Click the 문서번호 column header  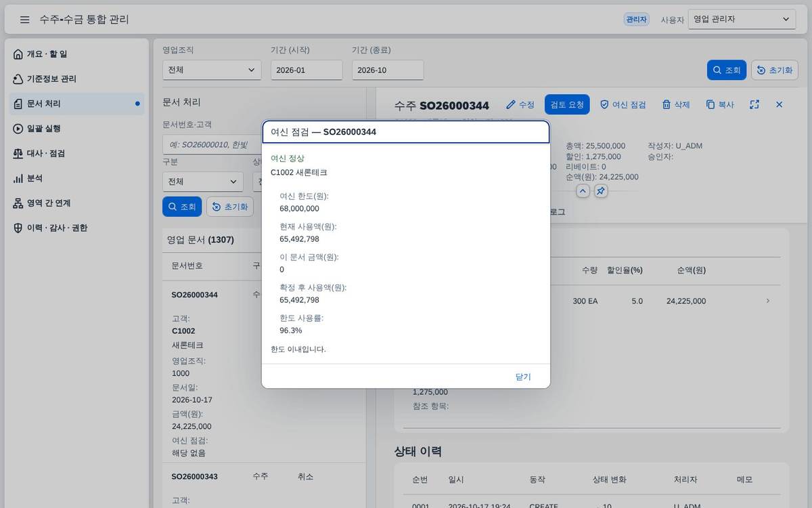(x=187, y=266)
